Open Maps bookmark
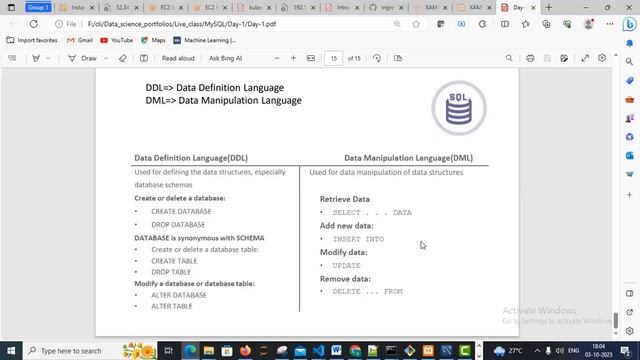Viewport: 640px width, 360px height. [153, 40]
